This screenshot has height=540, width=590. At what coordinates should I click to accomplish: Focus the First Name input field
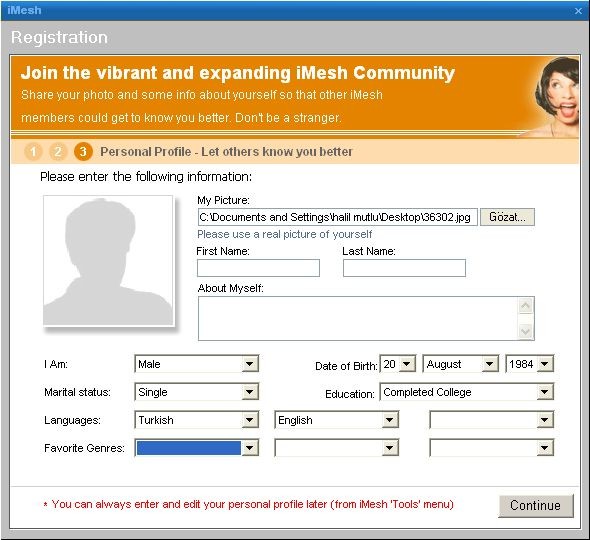click(259, 268)
